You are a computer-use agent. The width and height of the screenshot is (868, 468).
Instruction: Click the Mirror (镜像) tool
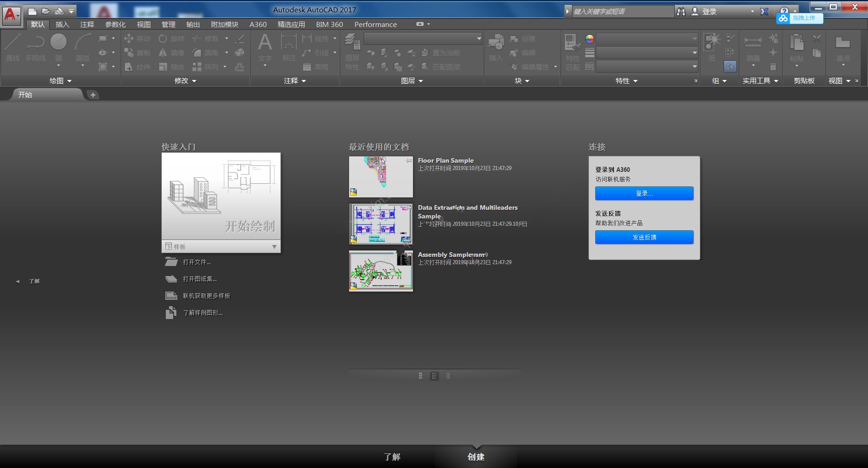click(x=171, y=53)
